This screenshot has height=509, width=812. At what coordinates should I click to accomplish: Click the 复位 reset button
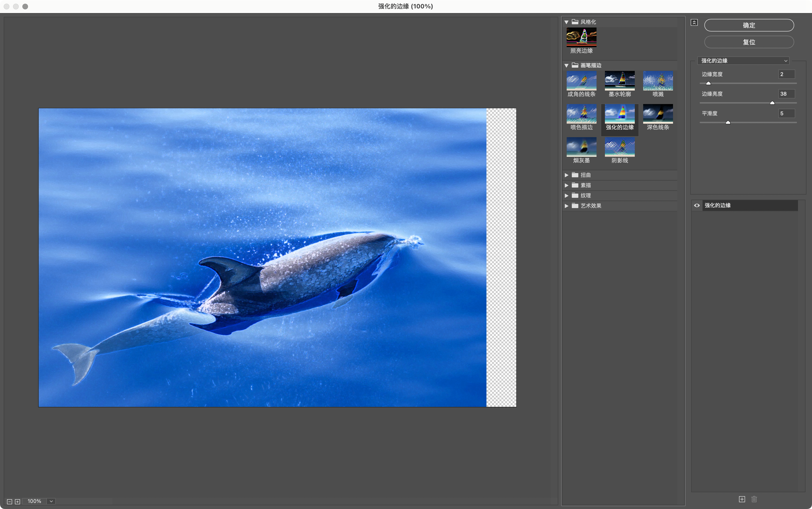point(749,42)
